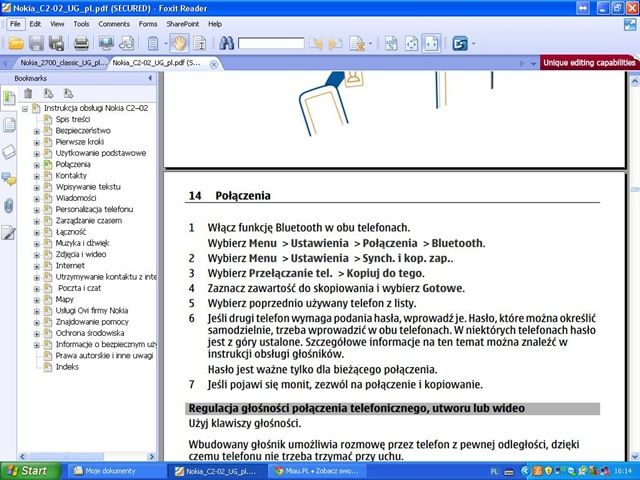Open the View menu
640x480 pixels.
point(57,24)
